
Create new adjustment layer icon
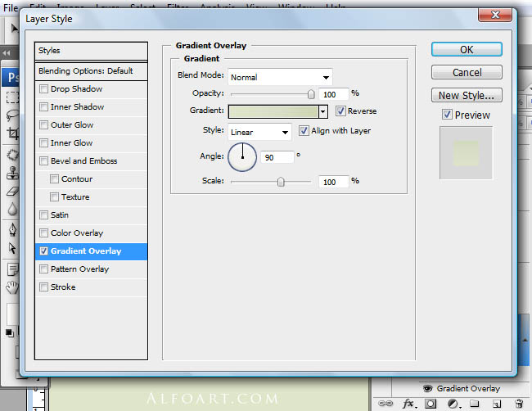tap(453, 404)
